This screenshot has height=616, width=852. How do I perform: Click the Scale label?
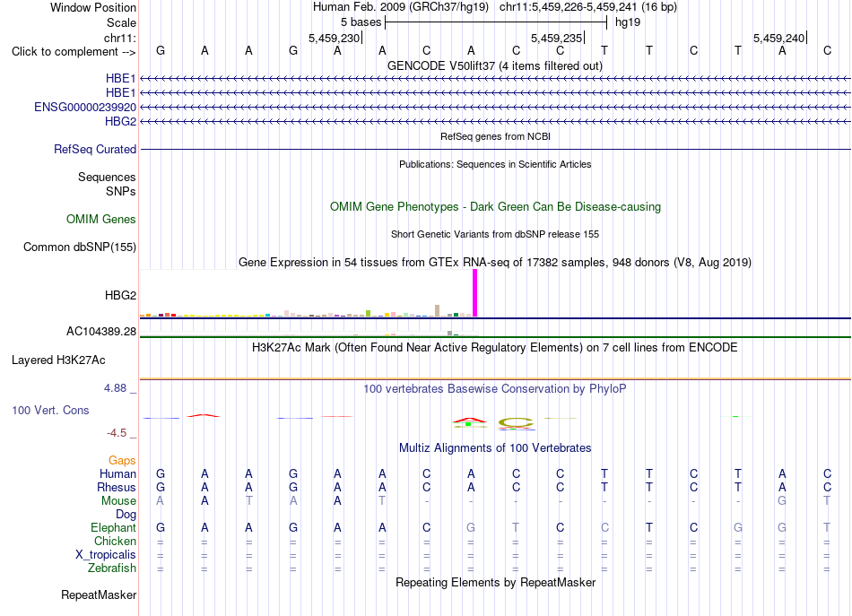point(121,22)
